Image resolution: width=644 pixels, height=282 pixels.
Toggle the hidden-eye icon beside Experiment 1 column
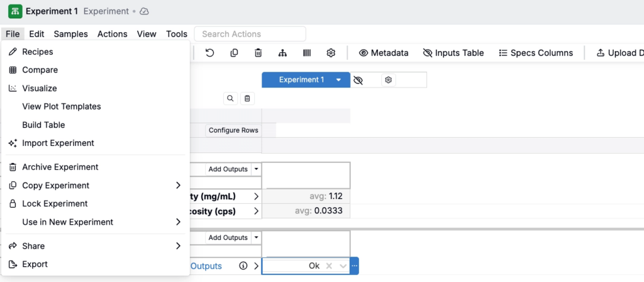tap(358, 80)
